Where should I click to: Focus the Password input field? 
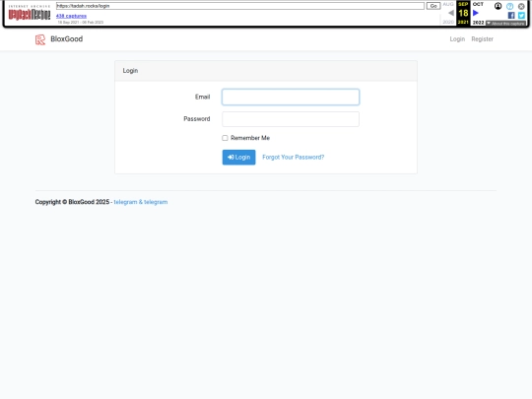(x=291, y=119)
